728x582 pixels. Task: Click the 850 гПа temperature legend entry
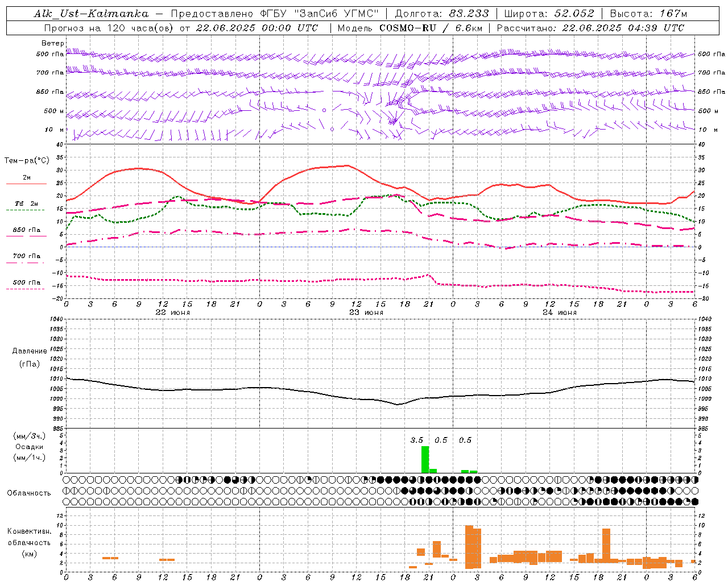click(27, 230)
